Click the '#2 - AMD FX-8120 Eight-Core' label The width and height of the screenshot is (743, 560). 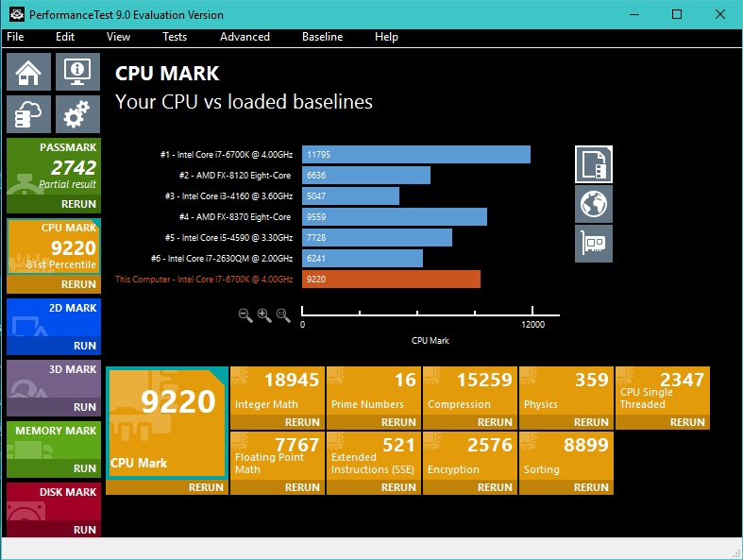tap(235, 176)
